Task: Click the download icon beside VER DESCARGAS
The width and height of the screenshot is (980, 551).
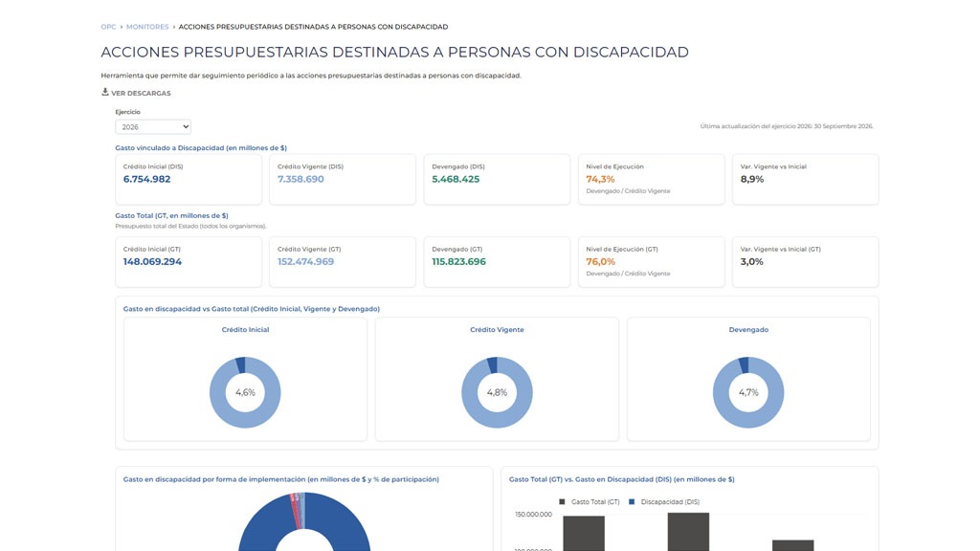Action: point(105,92)
